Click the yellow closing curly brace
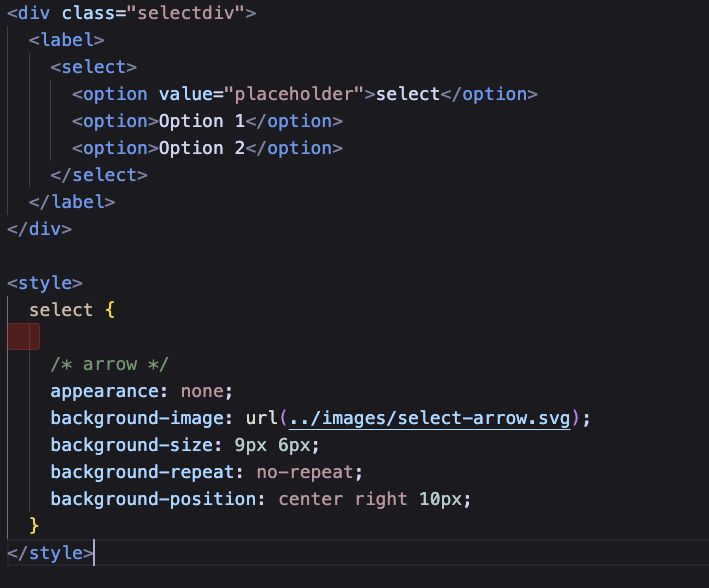709x588 pixels. (34, 526)
